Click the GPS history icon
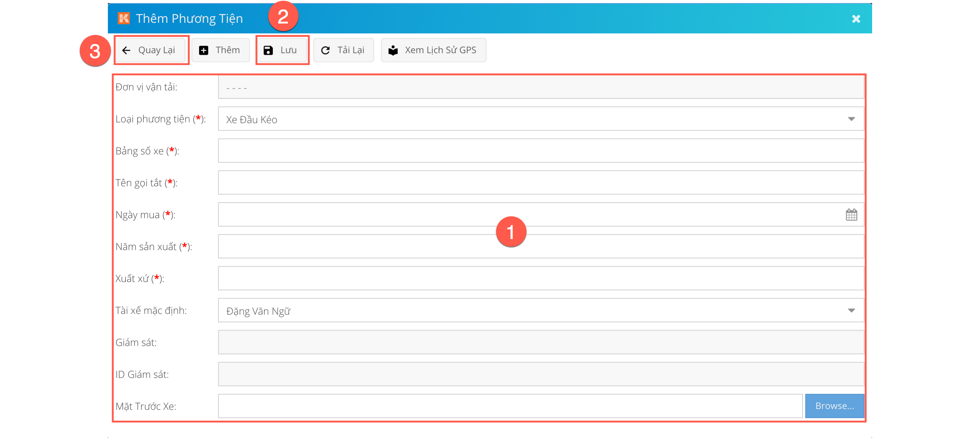Screen dimensions: 980x447 (393, 50)
